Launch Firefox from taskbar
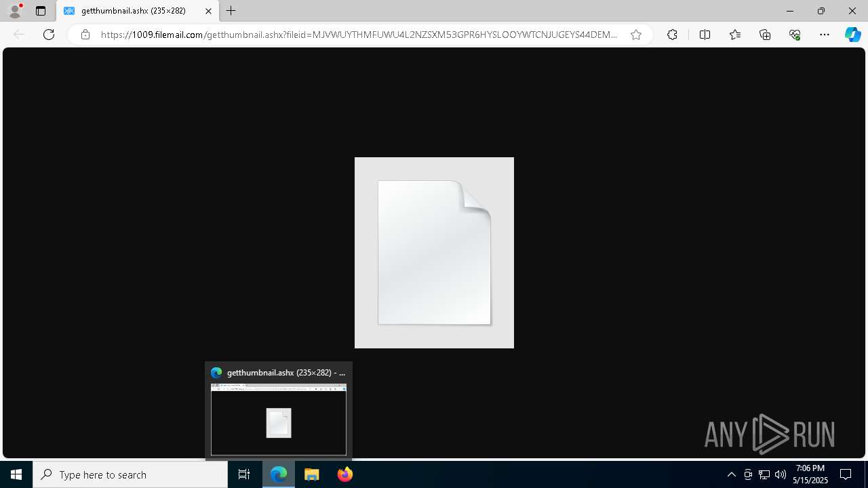This screenshot has height=488, width=868. coord(345,474)
